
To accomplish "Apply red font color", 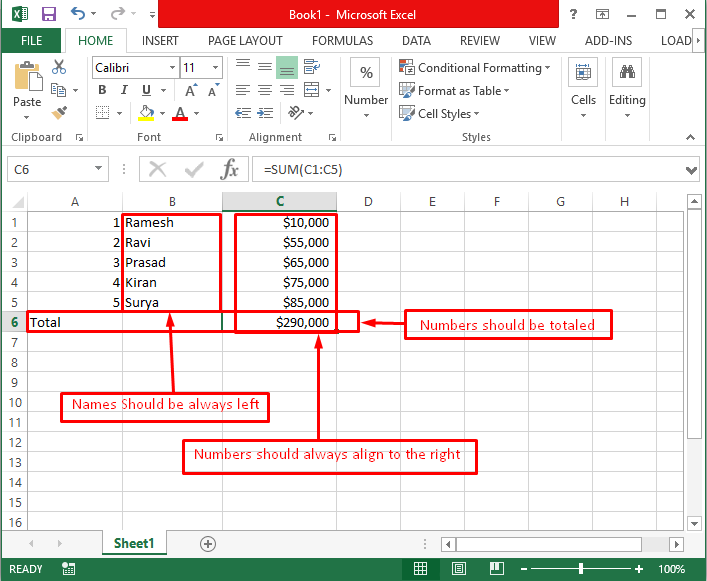I will [180, 113].
